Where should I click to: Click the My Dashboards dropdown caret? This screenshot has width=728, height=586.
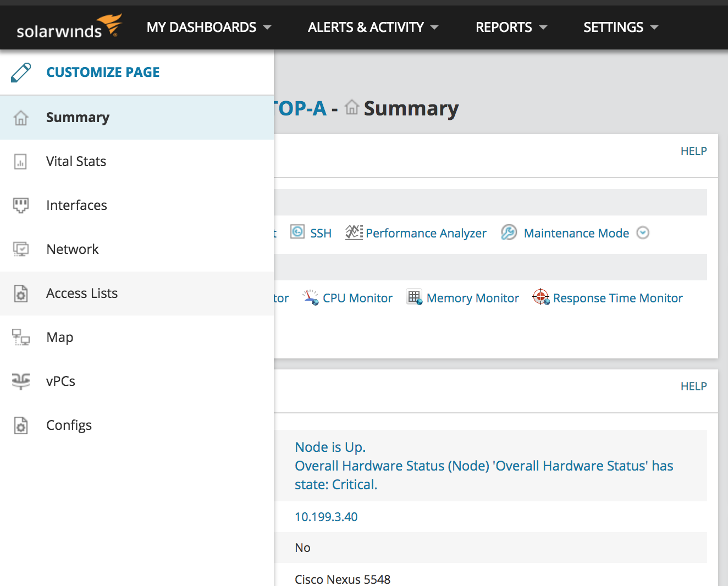267,27
